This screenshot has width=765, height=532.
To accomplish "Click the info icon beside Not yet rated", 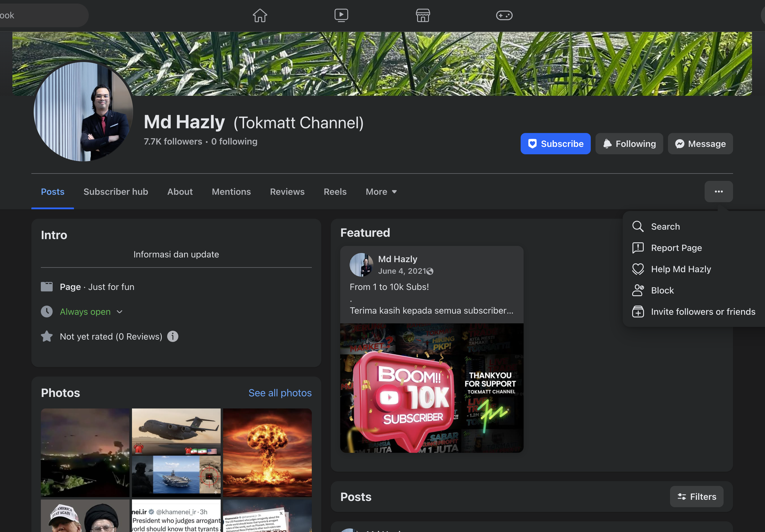I will pyautogui.click(x=172, y=337).
